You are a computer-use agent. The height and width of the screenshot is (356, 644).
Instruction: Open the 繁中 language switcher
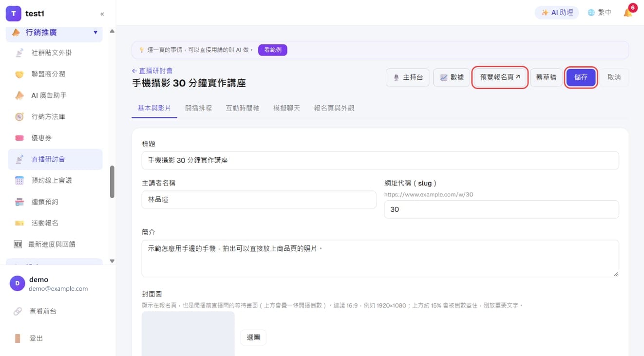click(599, 13)
